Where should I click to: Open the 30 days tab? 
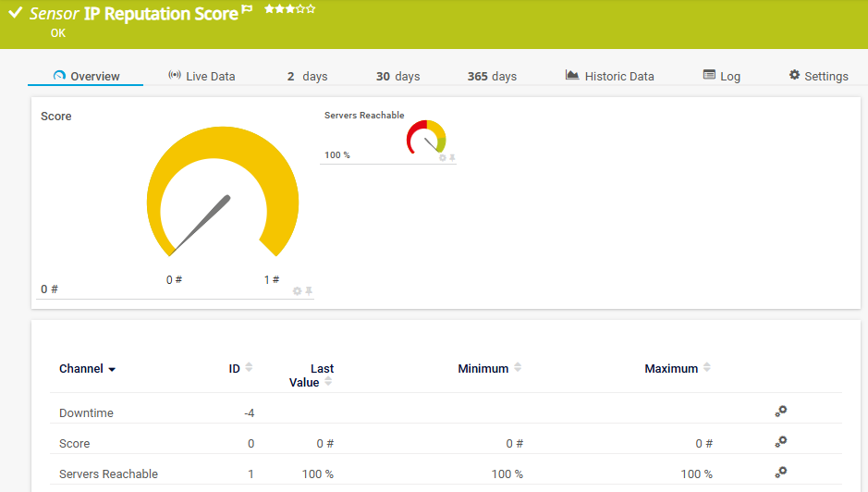point(398,76)
